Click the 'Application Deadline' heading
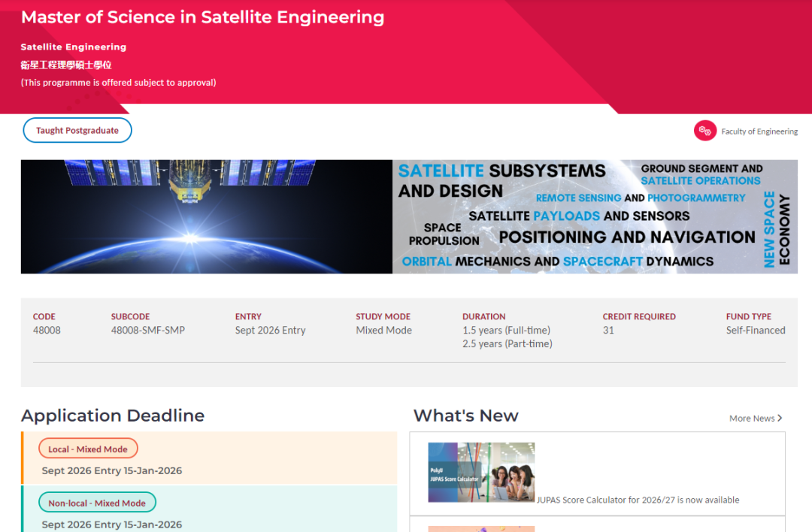This screenshot has height=532, width=812. [113, 416]
